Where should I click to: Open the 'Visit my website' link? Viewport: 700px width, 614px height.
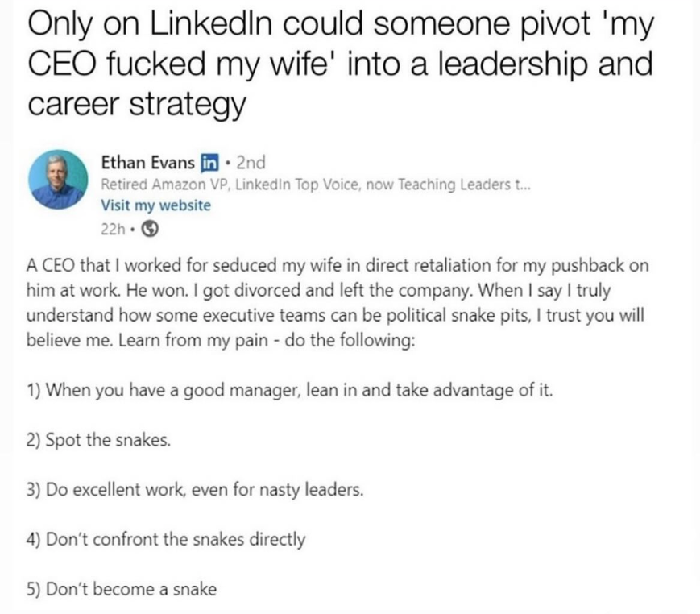pos(155,205)
